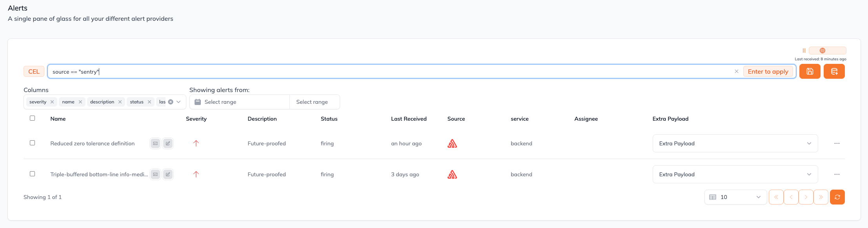Screen dimensions: 868x228
Task: Check the Reduced zero tolerance definition row
Action: 33,143
